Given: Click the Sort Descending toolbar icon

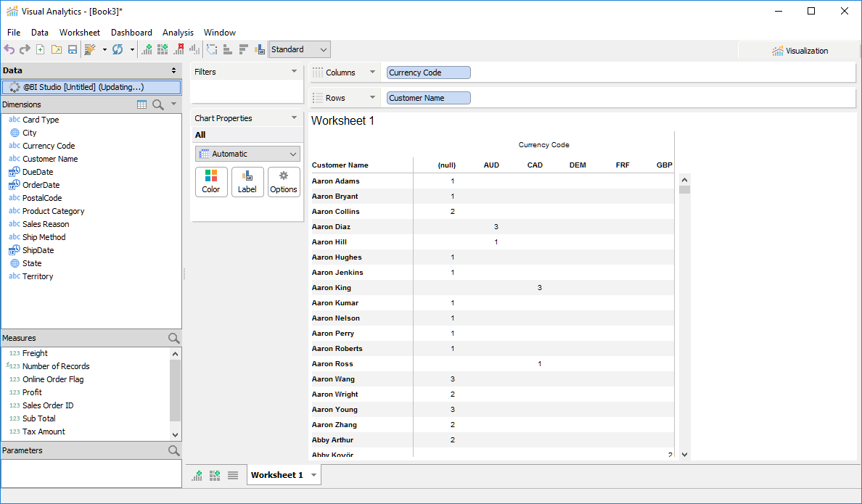Looking at the screenshot, I should click(243, 49).
